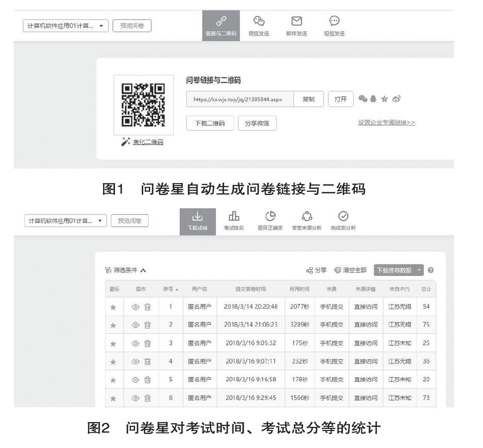
Task: View answer sheet of record 5
Action: pos(136,380)
